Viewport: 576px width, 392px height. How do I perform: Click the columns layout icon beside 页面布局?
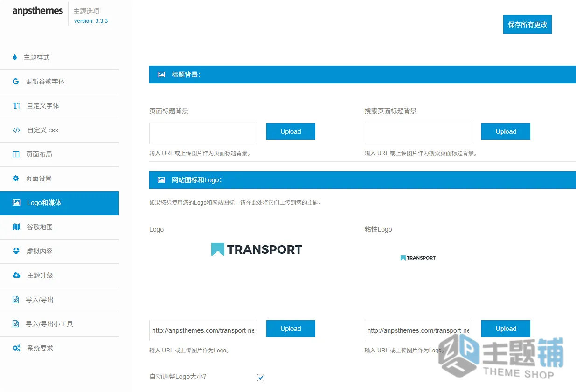click(16, 154)
